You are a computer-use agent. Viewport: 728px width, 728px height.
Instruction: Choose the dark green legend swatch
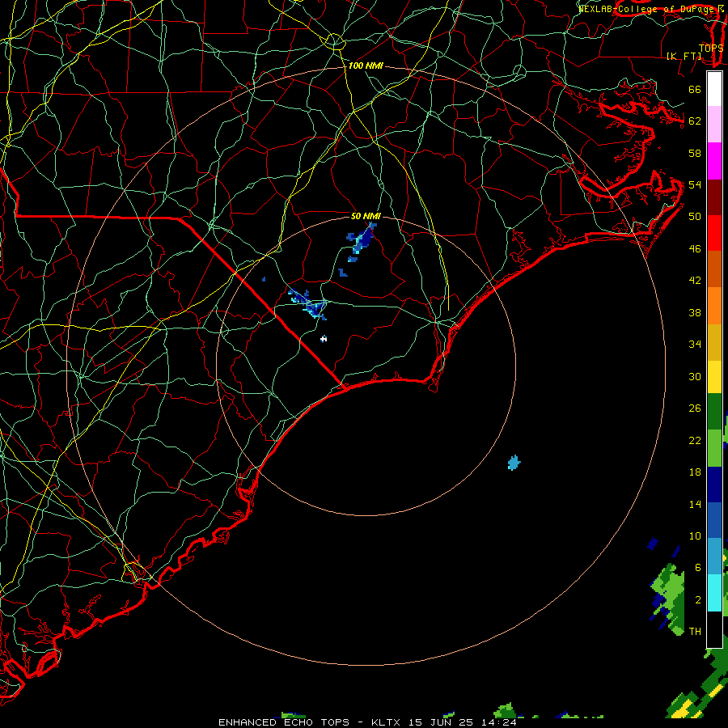pyautogui.click(x=714, y=412)
